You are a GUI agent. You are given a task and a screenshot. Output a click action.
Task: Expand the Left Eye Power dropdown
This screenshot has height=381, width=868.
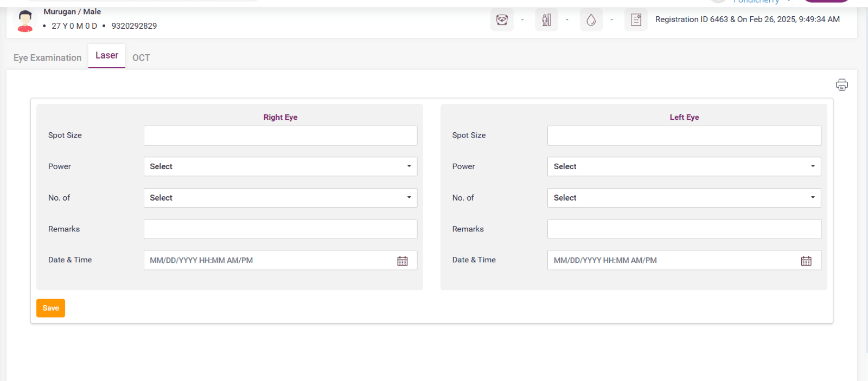click(684, 166)
